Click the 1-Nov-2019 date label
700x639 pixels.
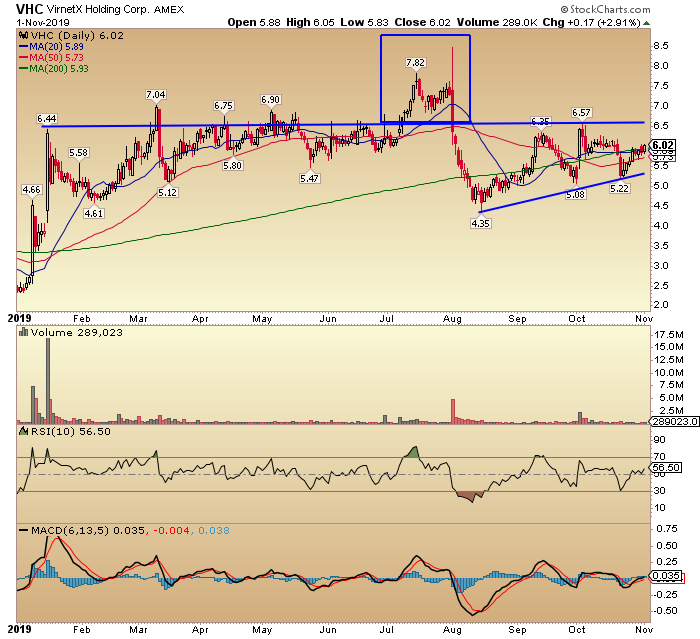(43, 22)
